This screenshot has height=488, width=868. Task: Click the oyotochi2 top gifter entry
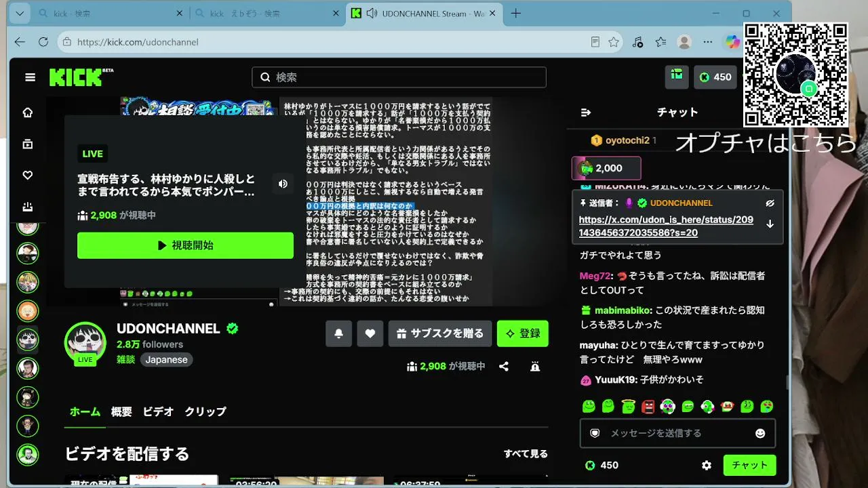[x=623, y=140]
